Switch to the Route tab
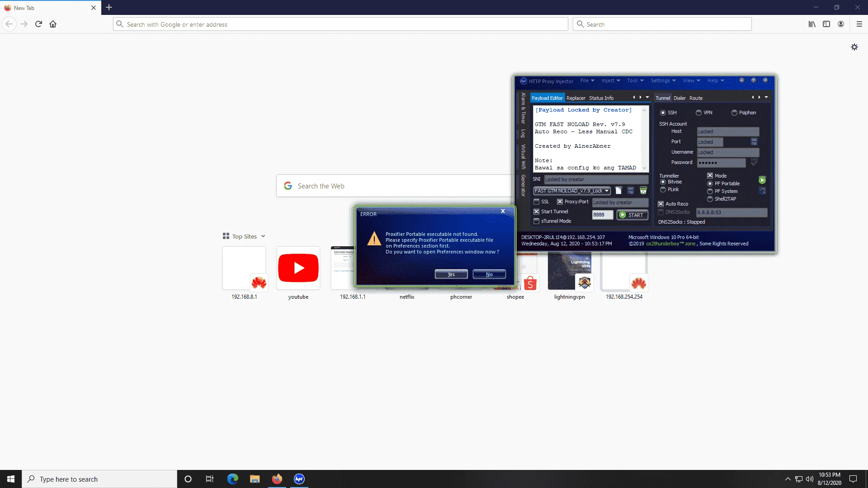 coord(696,98)
